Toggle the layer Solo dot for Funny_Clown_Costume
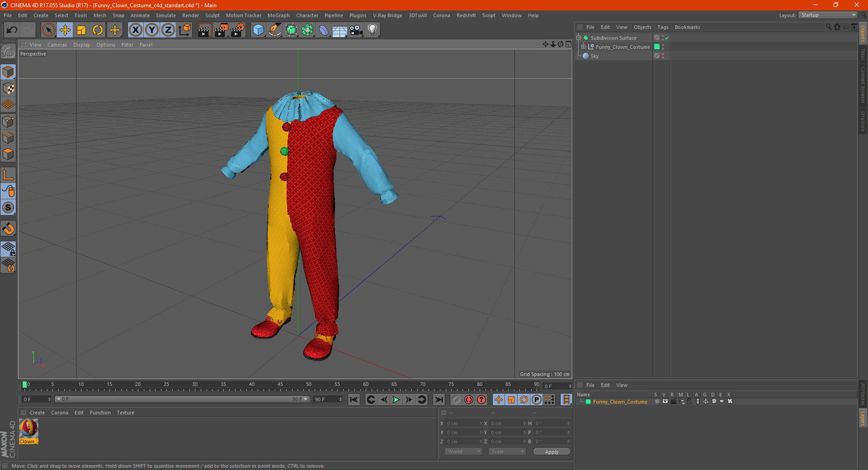The image size is (868, 470). point(657,401)
